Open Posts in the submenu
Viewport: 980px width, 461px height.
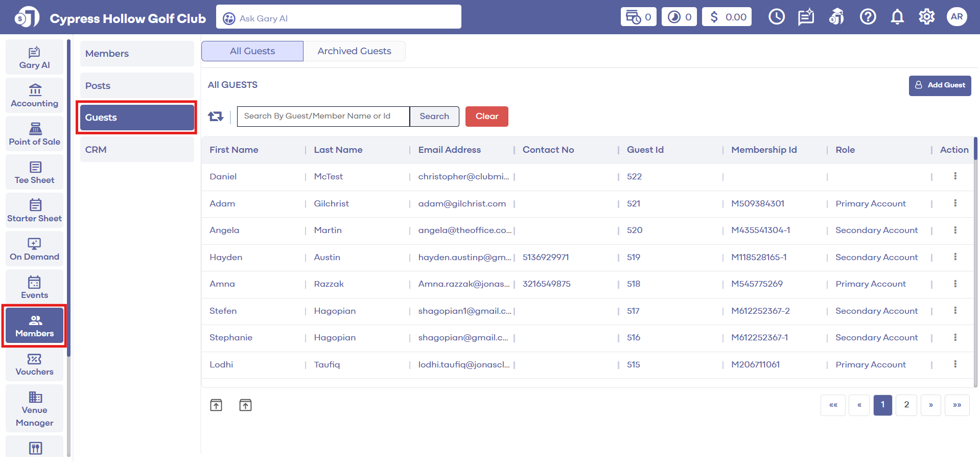pyautogui.click(x=137, y=86)
